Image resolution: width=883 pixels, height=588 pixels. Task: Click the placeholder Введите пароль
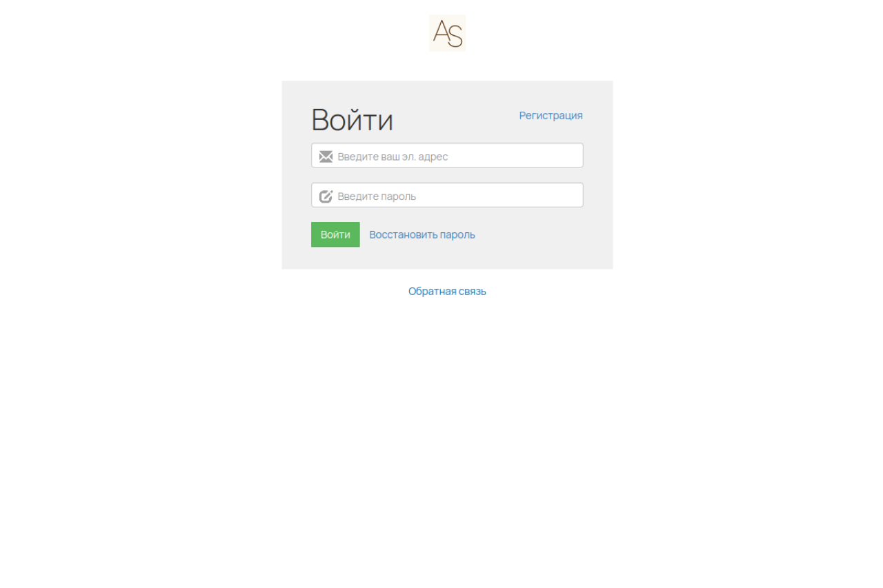[377, 196]
